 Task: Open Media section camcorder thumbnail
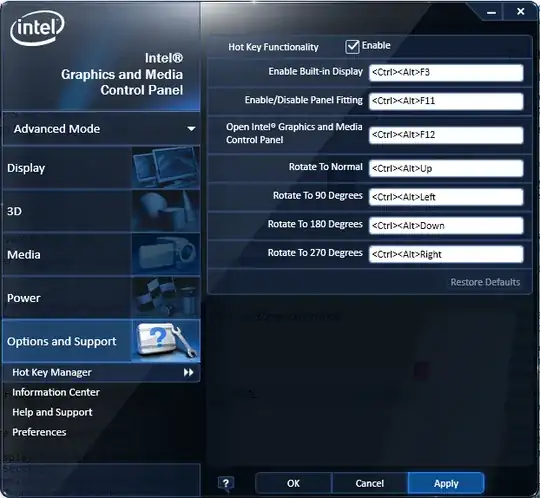(x=166, y=255)
